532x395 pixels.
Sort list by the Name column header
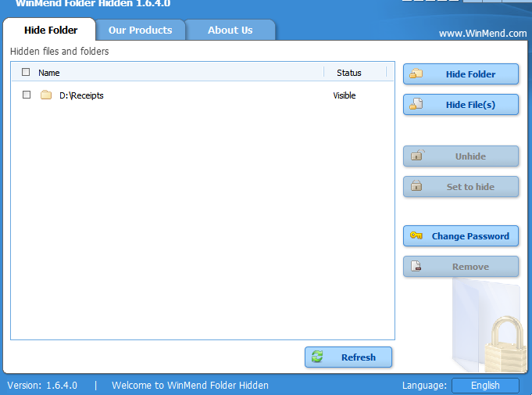pos(49,73)
